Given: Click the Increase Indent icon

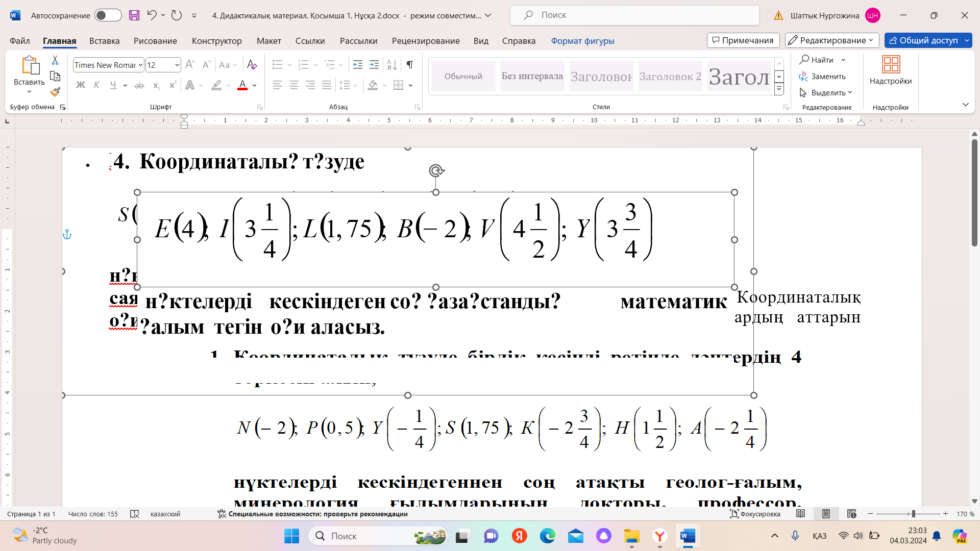Looking at the screenshot, I should pyautogui.click(x=374, y=65).
